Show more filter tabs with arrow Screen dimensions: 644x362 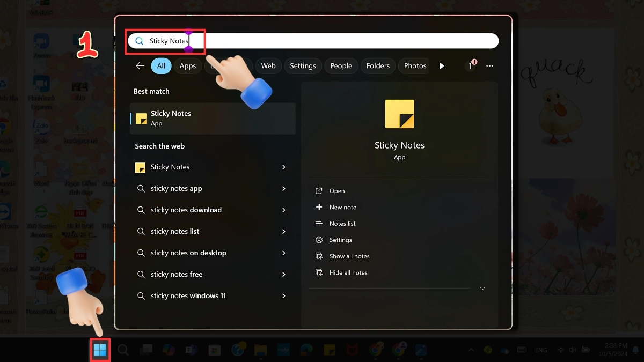442,65
